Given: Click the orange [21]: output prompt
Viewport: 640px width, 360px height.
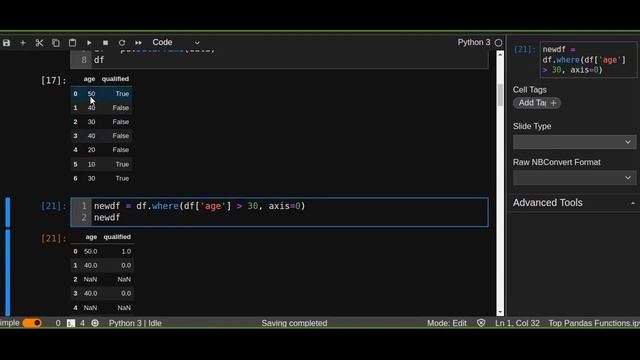Looking at the screenshot, I should [53, 238].
